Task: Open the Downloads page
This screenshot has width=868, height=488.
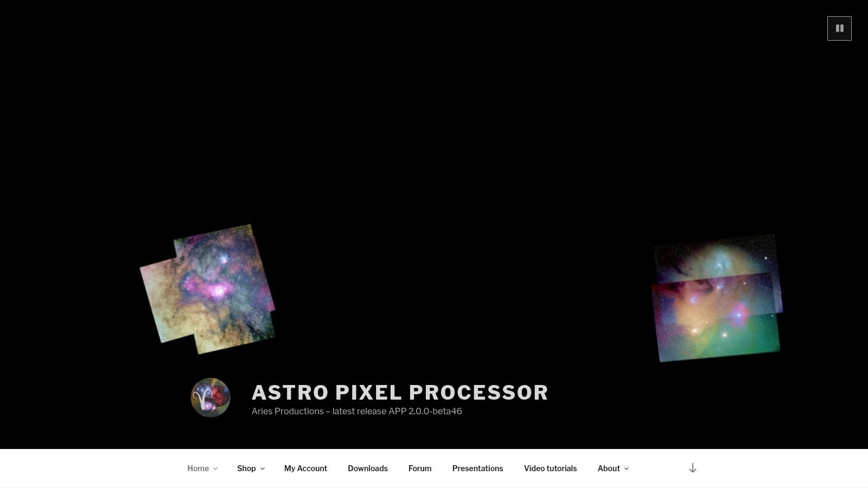Action: 368,468
